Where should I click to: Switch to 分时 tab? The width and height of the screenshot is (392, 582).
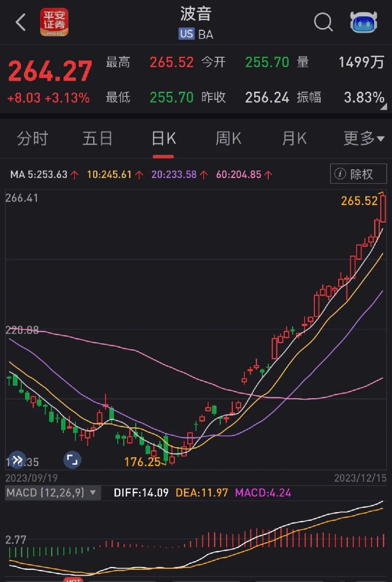33,139
